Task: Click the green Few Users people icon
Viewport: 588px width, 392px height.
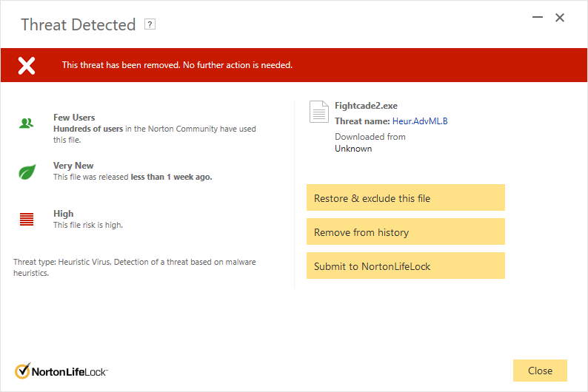Action: (26, 124)
